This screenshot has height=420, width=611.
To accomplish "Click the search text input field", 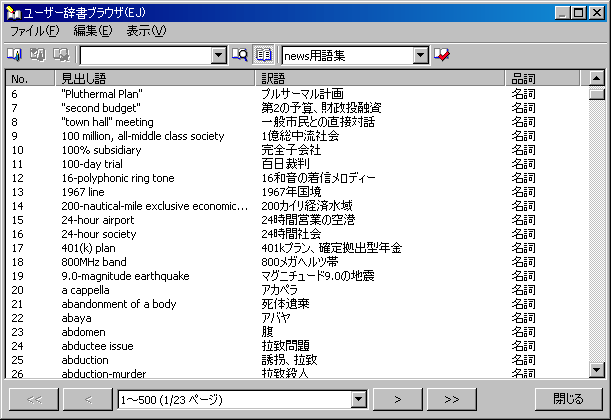I will pyautogui.click(x=146, y=55).
